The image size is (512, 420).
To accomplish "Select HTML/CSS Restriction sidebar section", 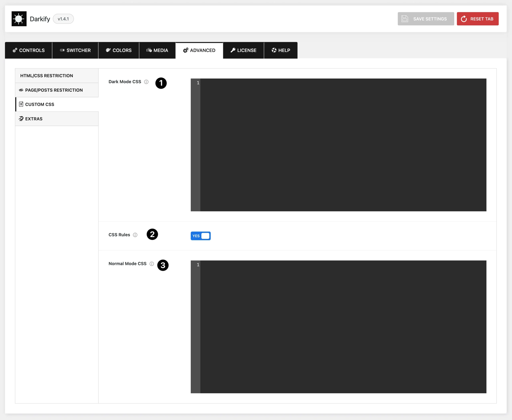I will [x=47, y=76].
